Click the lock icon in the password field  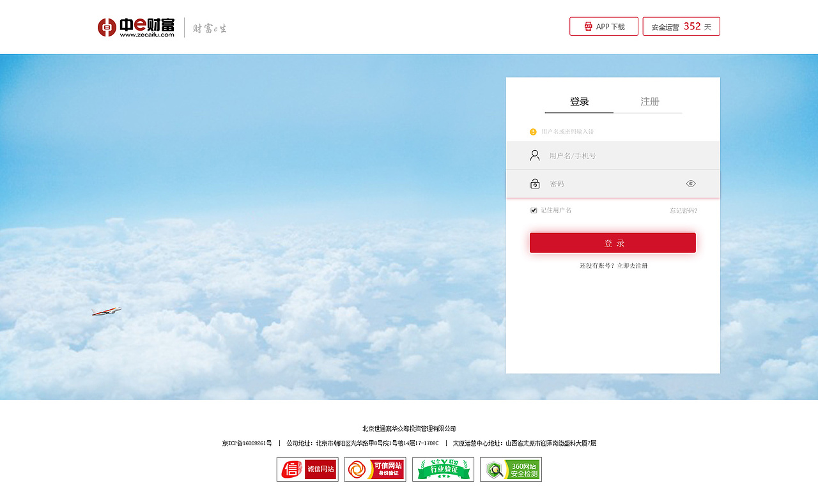tap(534, 183)
